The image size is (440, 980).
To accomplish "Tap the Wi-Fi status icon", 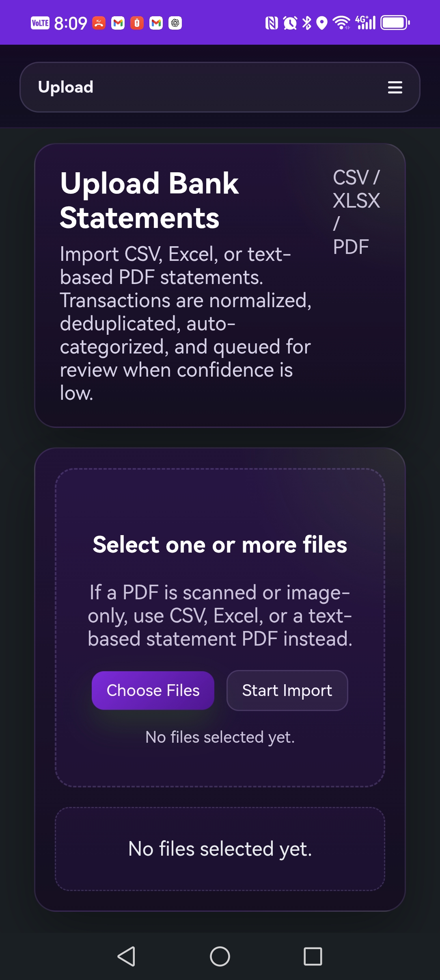I will point(342,23).
